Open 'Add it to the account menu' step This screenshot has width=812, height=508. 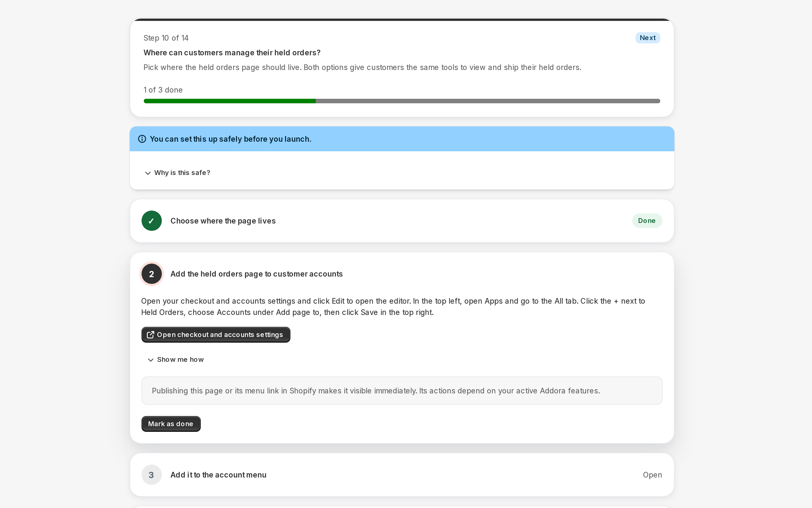402,475
